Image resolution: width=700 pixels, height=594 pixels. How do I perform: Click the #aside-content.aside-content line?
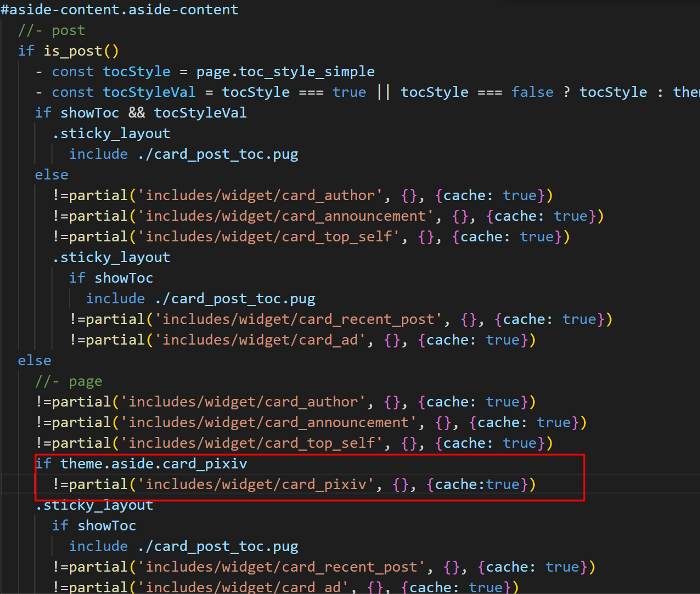point(119,10)
